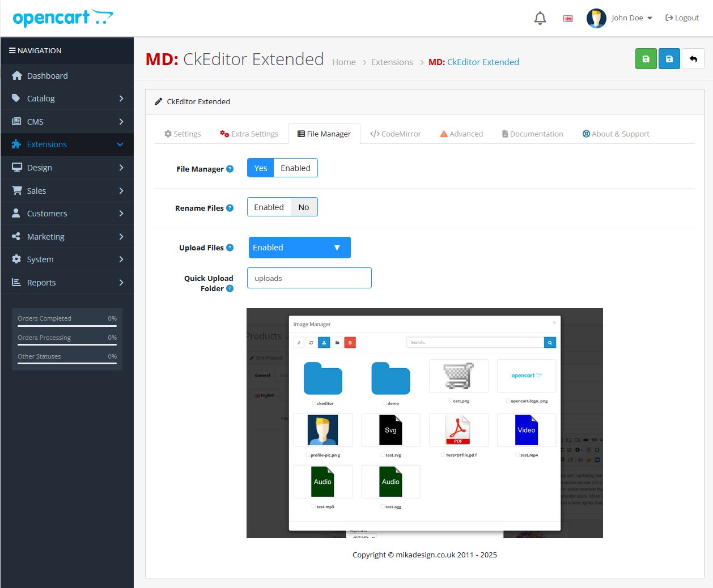Open the Documentation tab
Image resolution: width=713 pixels, height=588 pixels.
pos(533,134)
